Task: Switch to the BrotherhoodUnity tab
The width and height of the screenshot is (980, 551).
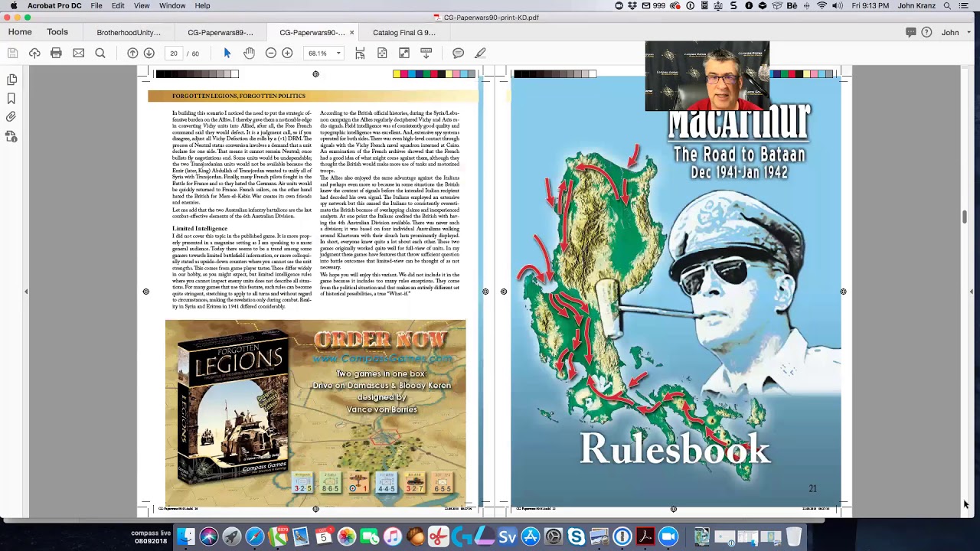Action: pos(129,32)
